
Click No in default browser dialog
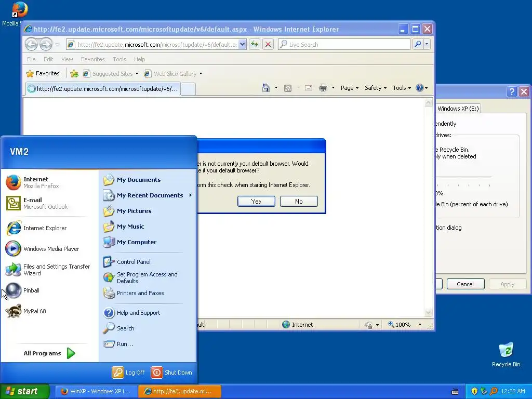point(299,202)
